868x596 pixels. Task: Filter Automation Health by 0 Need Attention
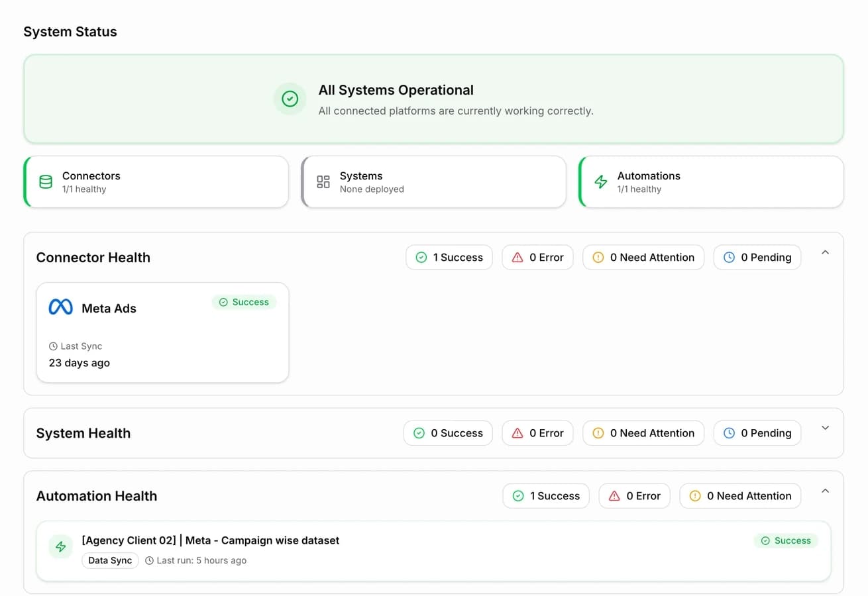click(x=740, y=496)
